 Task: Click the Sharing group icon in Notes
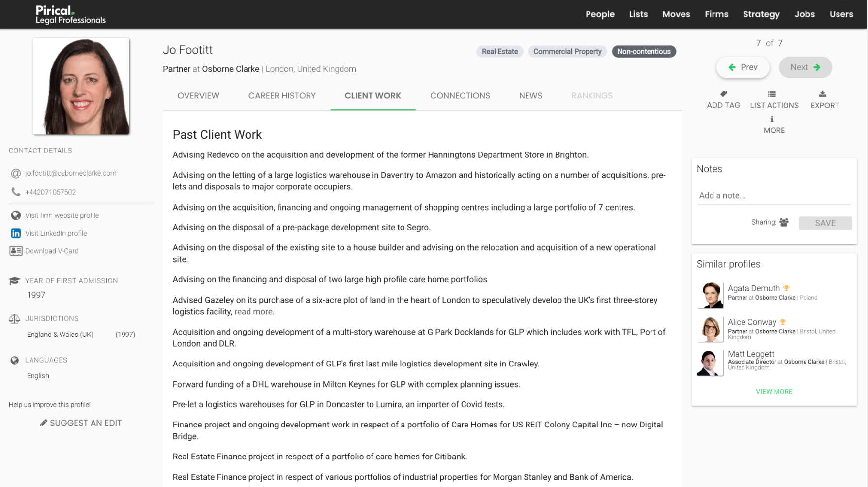tap(784, 222)
